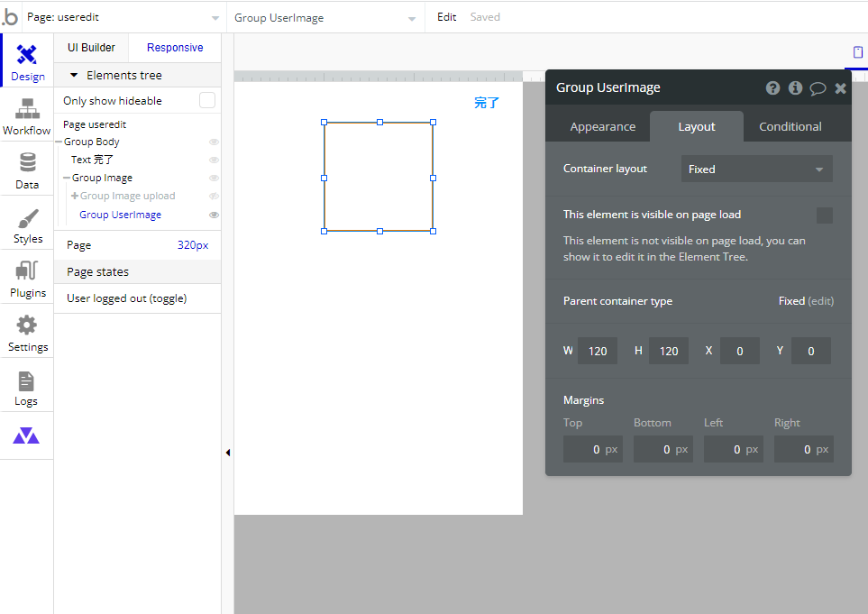This screenshot has height=614, width=868.
Task: Click the parent container (edit) link
Action: pyautogui.click(x=820, y=300)
